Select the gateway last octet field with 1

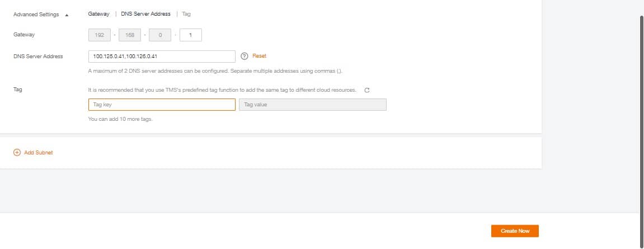191,35
